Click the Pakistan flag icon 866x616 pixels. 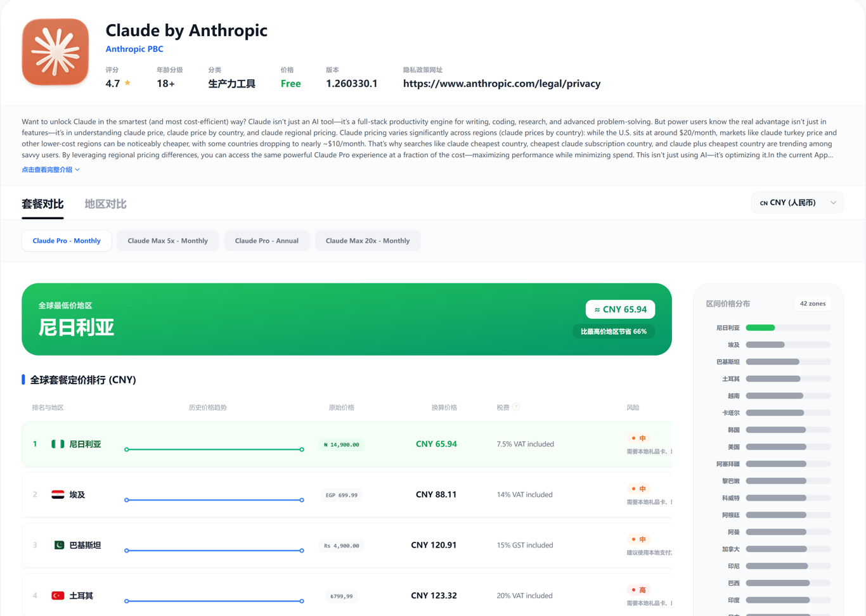(x=58, y=545)
